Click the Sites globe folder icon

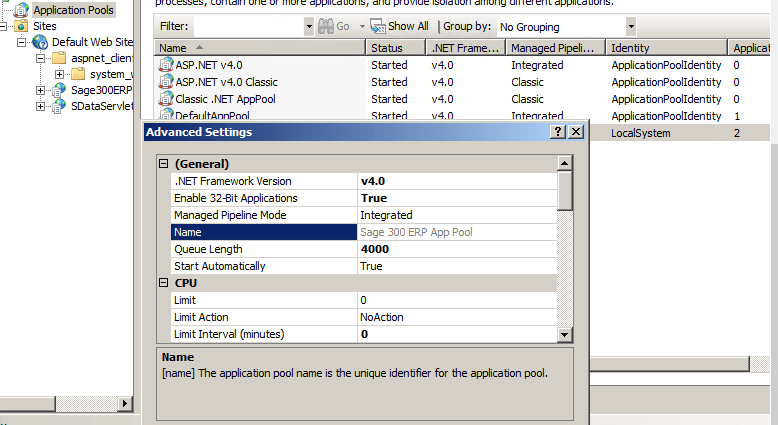21,26
